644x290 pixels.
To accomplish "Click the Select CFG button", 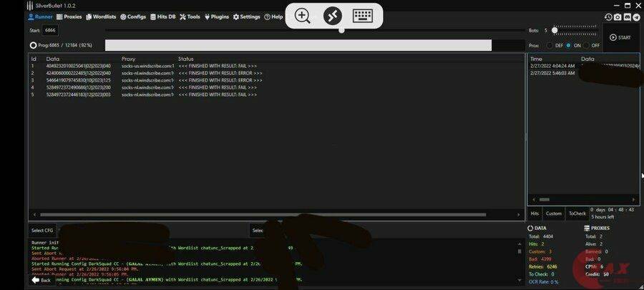I will 42,231.
